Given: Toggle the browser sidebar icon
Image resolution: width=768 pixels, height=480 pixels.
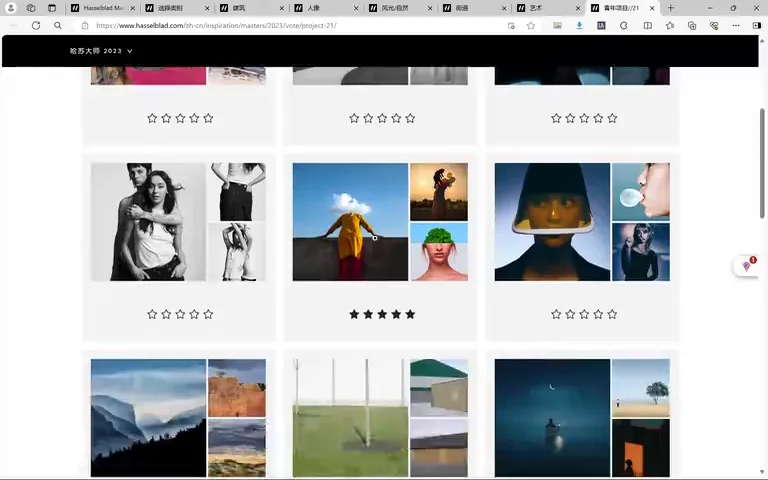Looking at the screenshot, I should point(757,25).
